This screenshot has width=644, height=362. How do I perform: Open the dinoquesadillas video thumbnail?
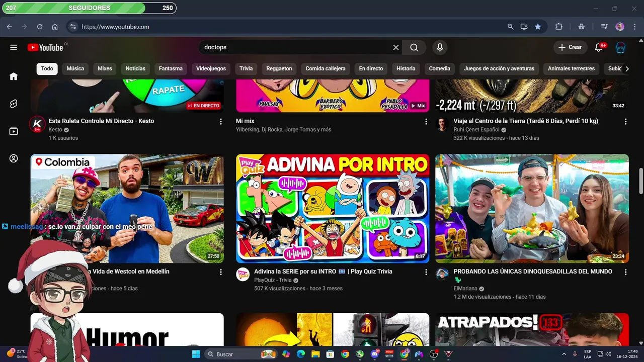pos(532,208)
